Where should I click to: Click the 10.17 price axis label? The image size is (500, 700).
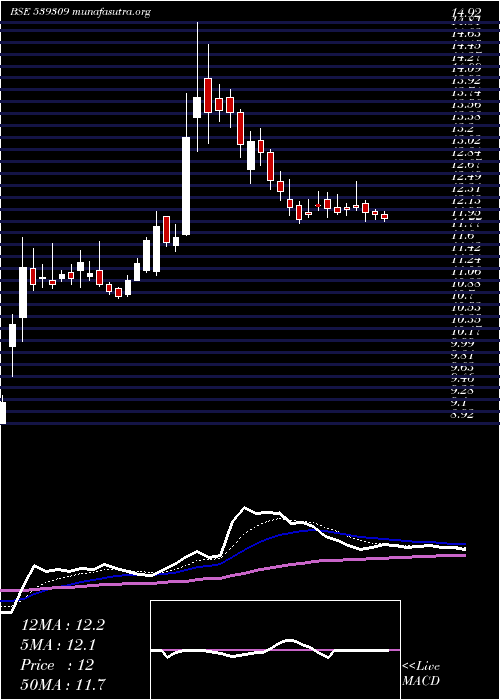click(466, 332)
